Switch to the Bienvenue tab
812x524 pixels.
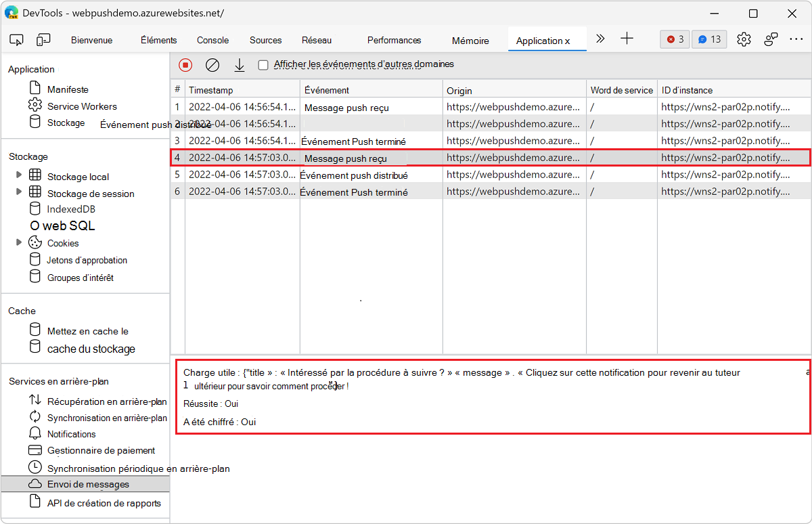[92, 40]
